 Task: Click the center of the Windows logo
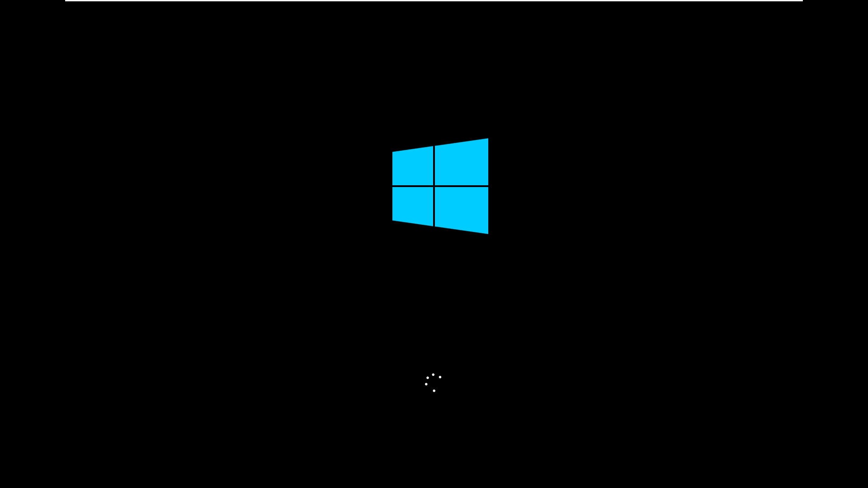pos(440,186)
